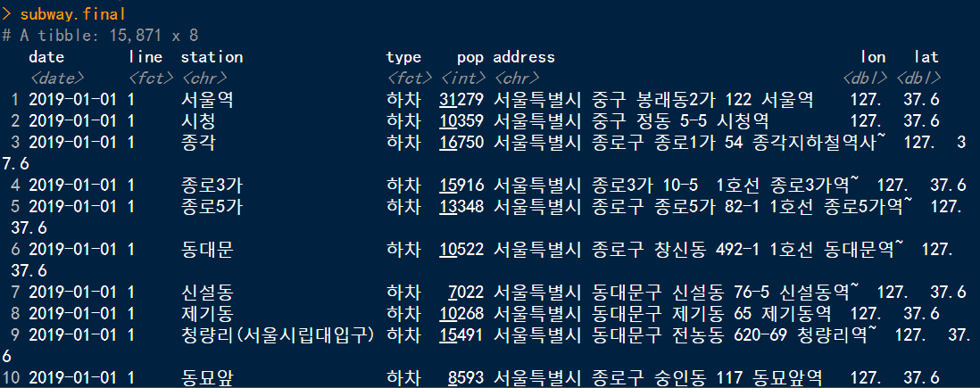Image resolution: width=980 pixels, height=388 pixels.
Task: Click pop value 31279
Action: click(461, 99)
